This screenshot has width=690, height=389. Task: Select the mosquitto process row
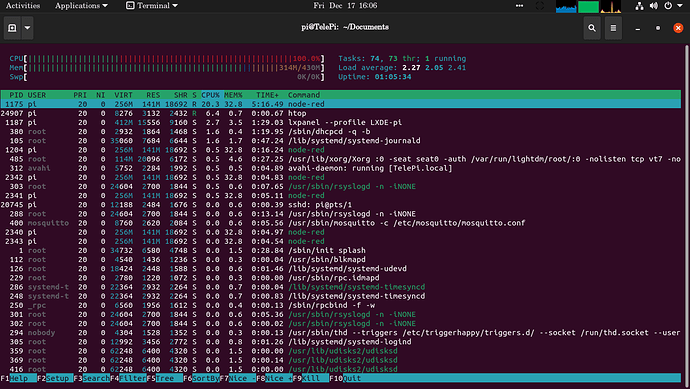(x=341, y=223)
